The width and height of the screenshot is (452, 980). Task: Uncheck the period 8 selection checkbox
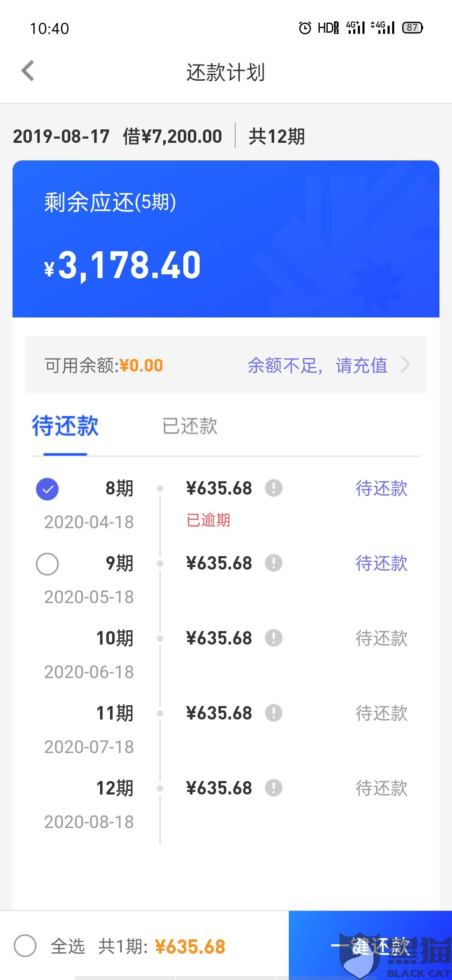coord(47,489)
